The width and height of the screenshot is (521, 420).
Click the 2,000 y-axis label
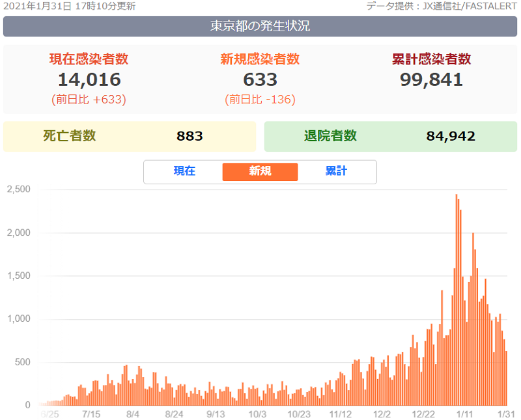19,232
